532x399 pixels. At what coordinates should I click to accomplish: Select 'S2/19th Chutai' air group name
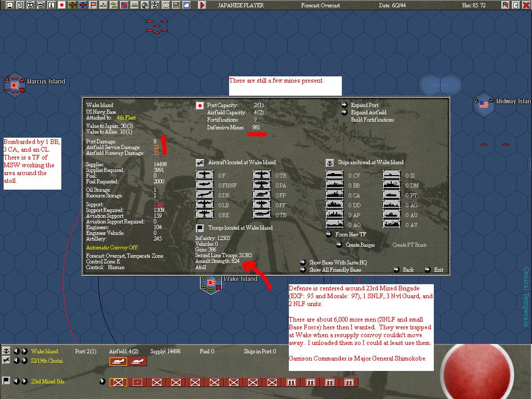coord(47,361)
